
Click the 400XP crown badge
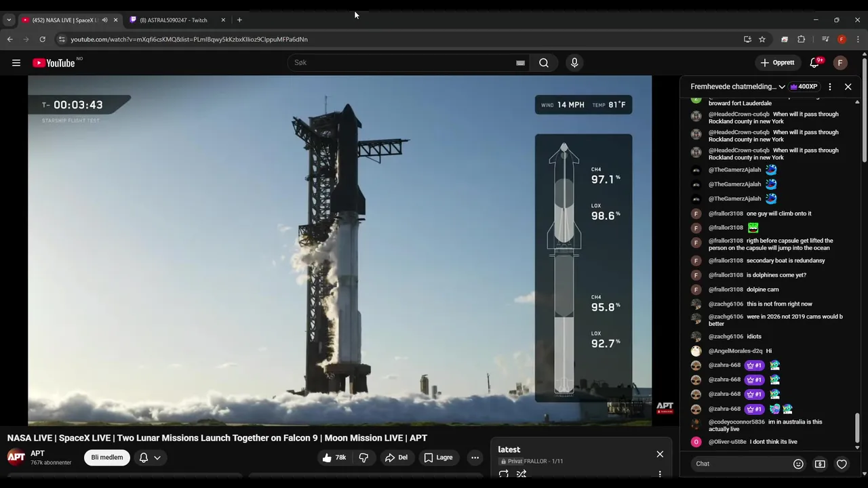tap(804, 87)
